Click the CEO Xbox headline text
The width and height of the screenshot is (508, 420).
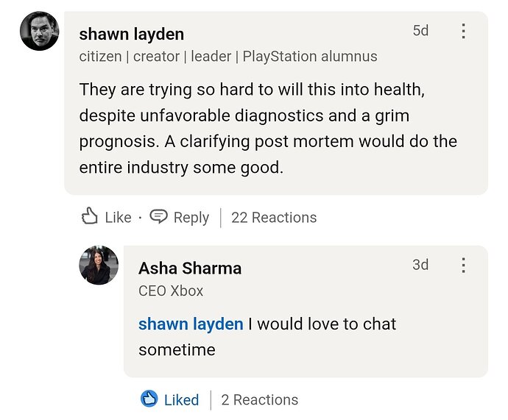tap(171, 291)
